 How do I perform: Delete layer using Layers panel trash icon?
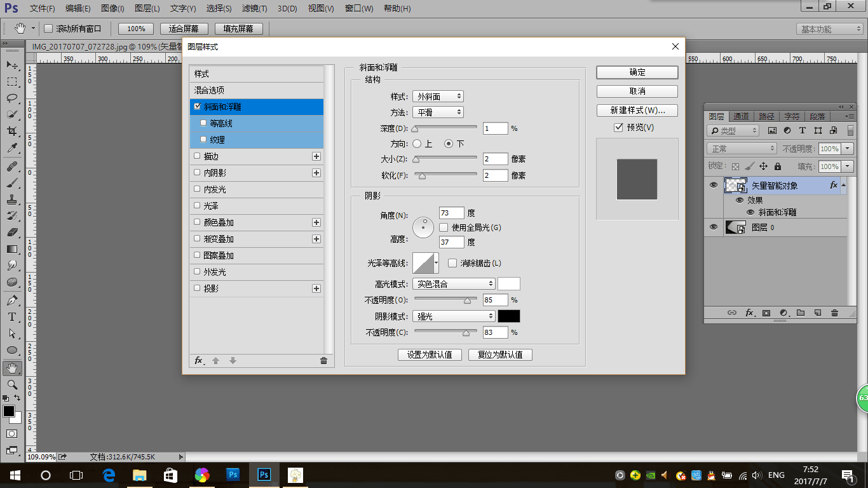834,313
